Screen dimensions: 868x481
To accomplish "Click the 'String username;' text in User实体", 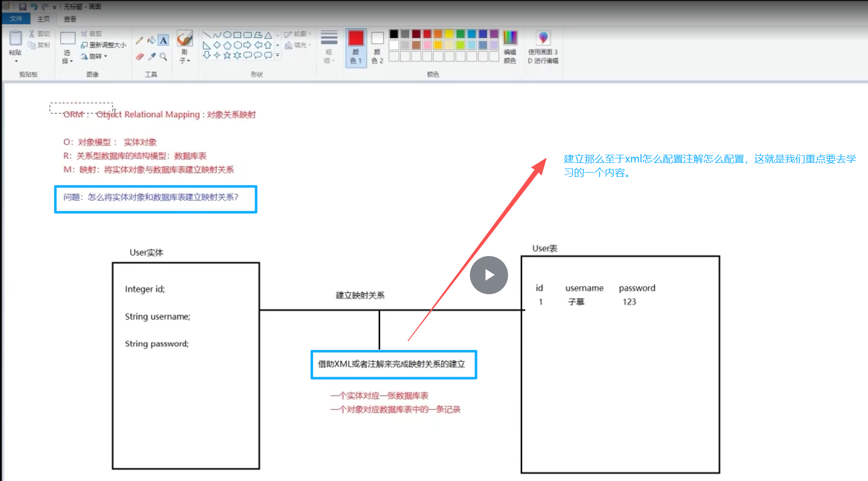I will point(158,317).
